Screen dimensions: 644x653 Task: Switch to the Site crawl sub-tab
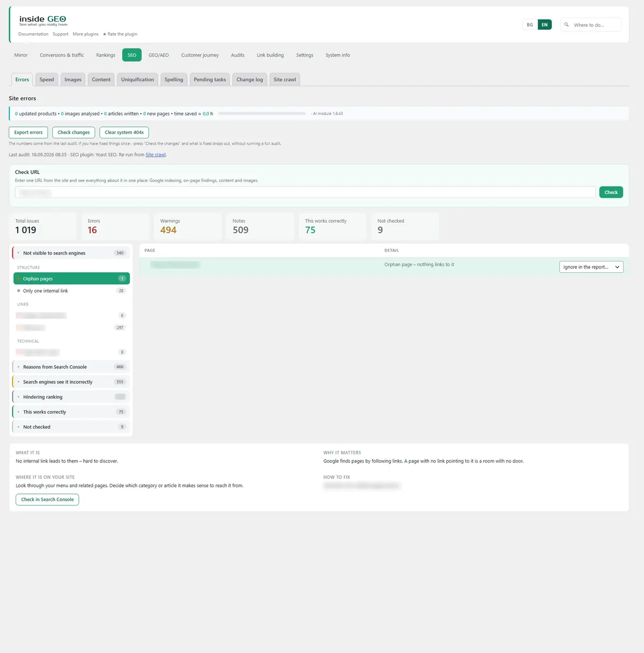284,79
